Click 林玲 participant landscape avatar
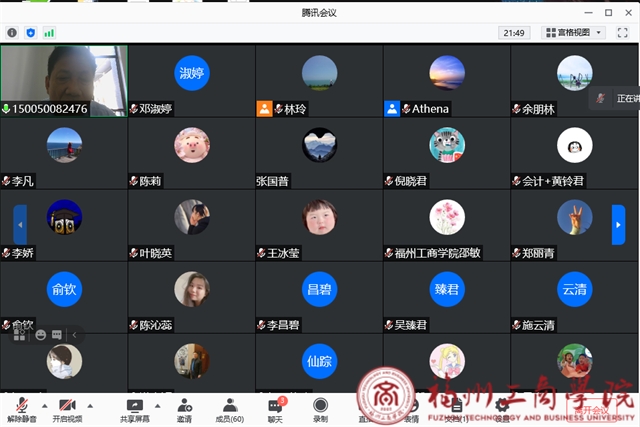Viewport: 640px width, 427px height. point(320,73)
